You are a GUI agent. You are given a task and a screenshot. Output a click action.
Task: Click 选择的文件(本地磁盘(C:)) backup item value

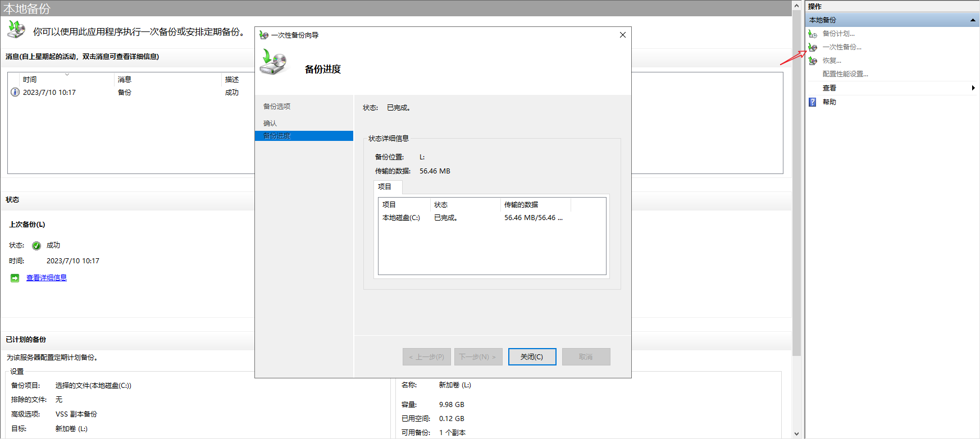[93, 386]
